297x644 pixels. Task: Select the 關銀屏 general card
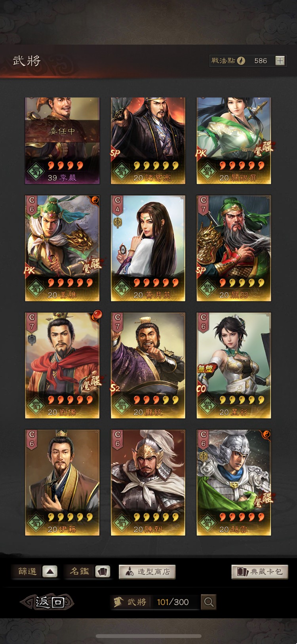(234, 141)
